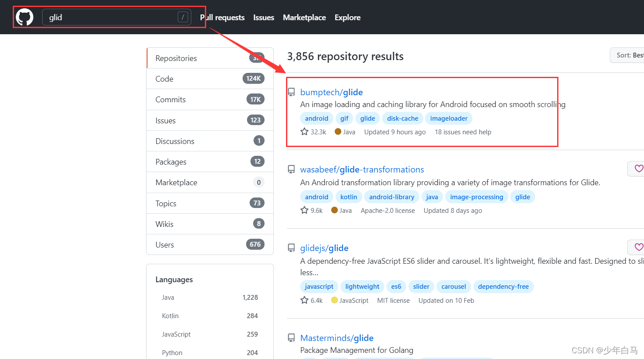Select the Commits results filter

[x=210, y=100]
